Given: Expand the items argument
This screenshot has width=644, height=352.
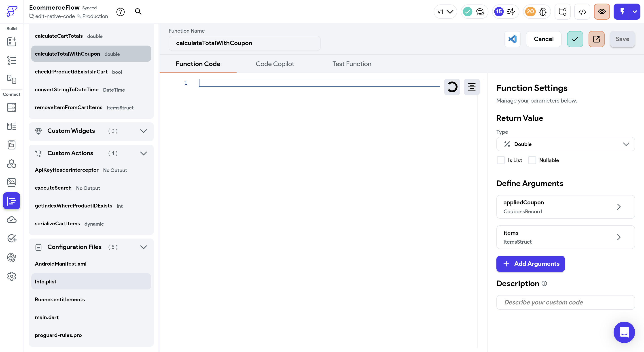Looking at the screenshot, I should [566, 237].
